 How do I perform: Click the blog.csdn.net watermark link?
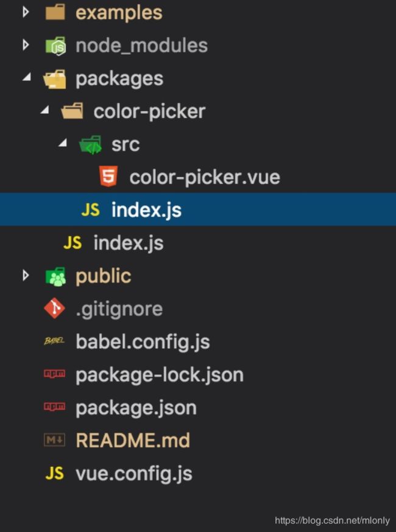pyautogui.click(x=332, y=520)
